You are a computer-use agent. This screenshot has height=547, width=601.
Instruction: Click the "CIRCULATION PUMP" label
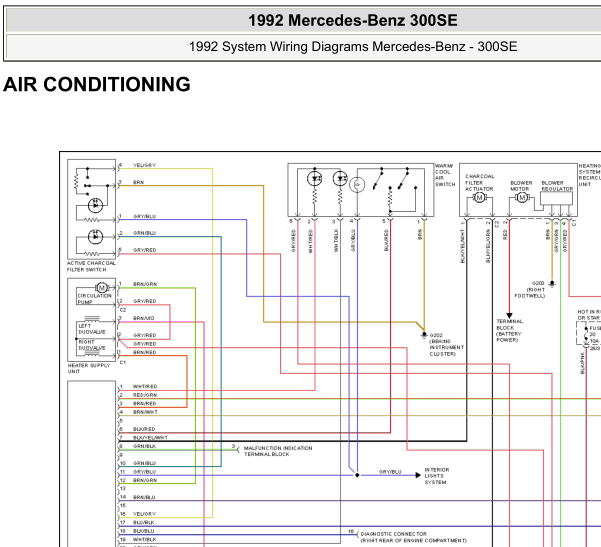[x=94, y=299]
